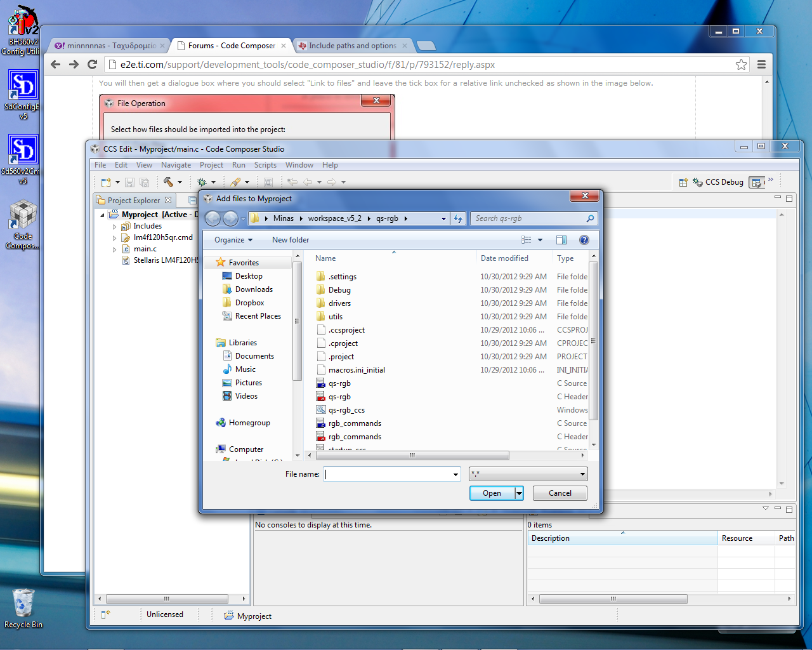Viewport: 812px width, 650px height.
Task: Click the Description column header in Problems view
Action: point(622,538)
